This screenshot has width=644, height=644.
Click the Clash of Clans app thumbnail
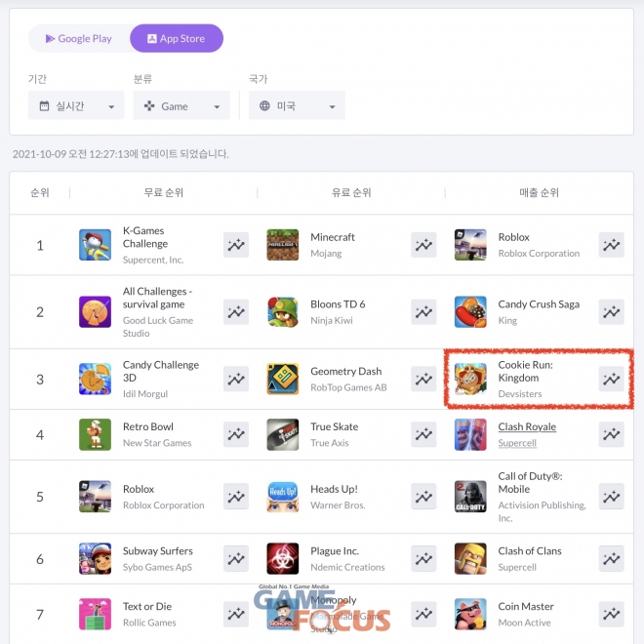(x=470, y=558)
